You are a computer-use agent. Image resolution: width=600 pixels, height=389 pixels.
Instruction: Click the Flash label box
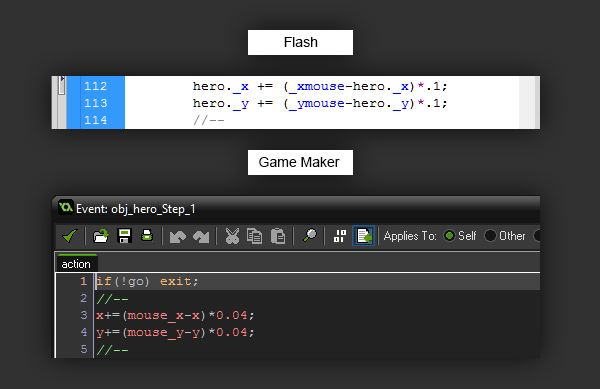click(x=300, y=42)
